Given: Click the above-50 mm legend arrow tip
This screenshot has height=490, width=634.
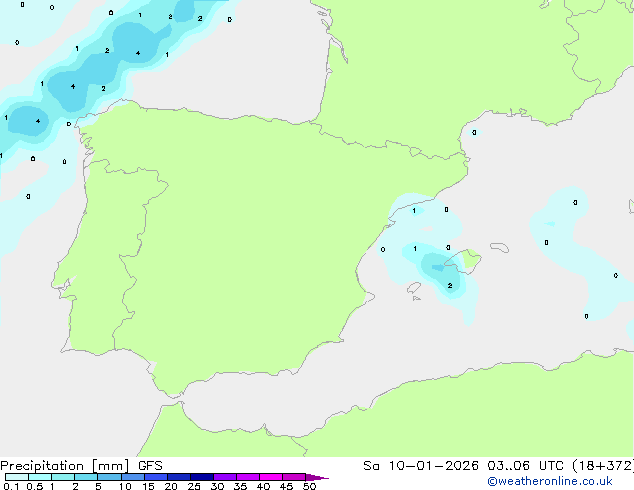Looking at the screenshot, I should (317, 477).
